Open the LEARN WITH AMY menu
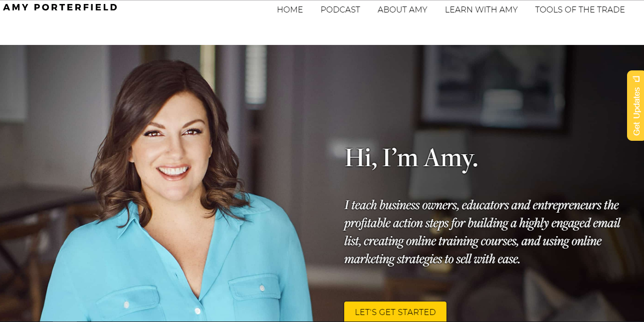The image size is (644, 322). click(x=481, y=9)
